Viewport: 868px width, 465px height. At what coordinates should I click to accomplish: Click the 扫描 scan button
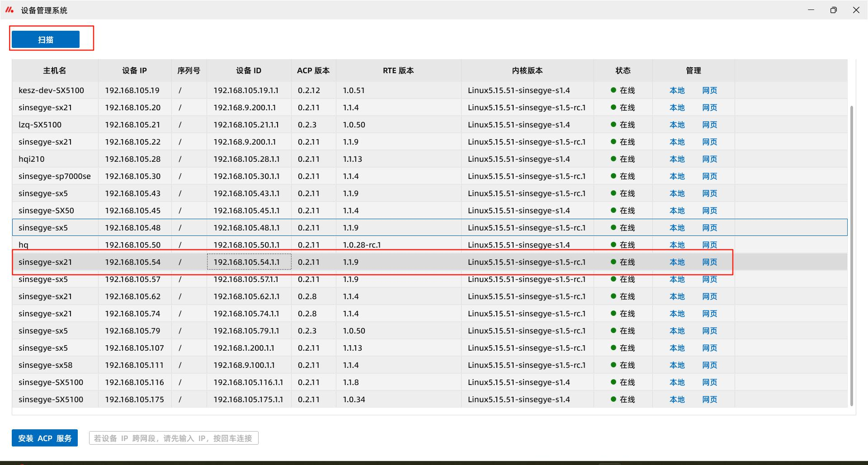46,39
